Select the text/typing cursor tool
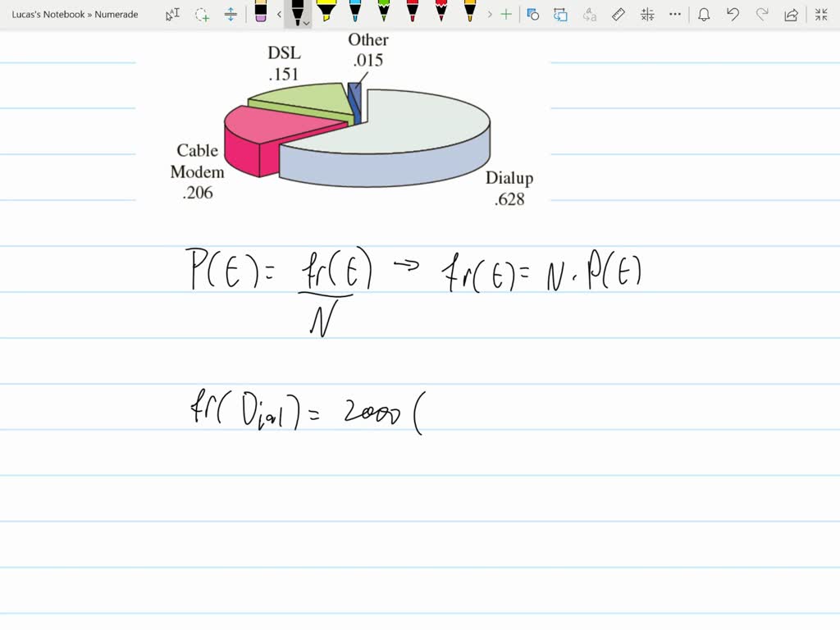The width and height of the screenshot is (840, 630). [x=174, y=14]
